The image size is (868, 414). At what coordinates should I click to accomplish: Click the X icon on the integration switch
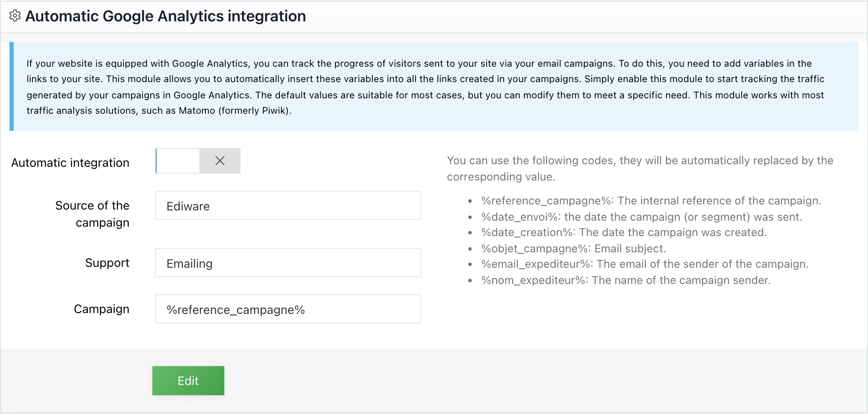220,161
